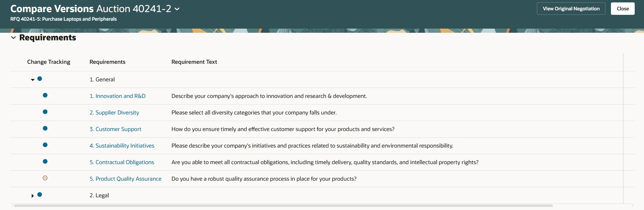This screenshot has width=644, height=210.
Task: Click change dot for Contractual Obligations row
Action: [x=45, y=161]
